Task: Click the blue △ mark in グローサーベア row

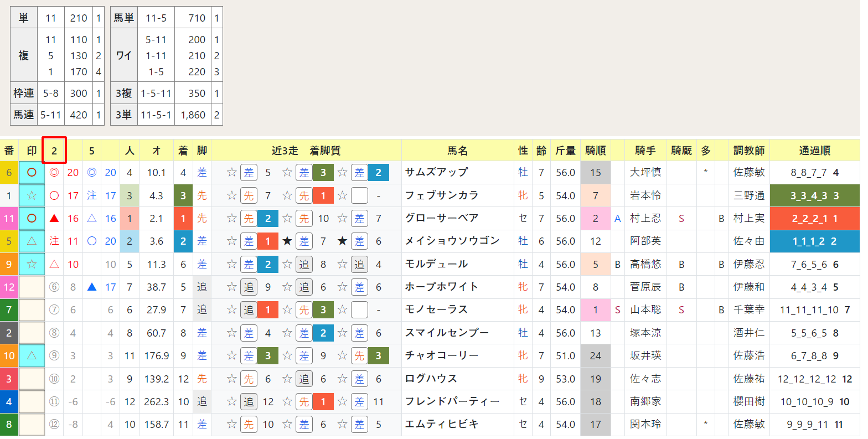Action: (x=92, y=219)
